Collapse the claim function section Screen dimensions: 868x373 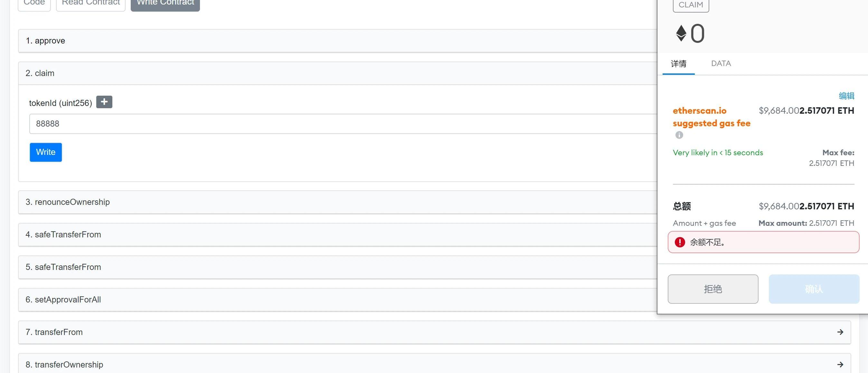tap(337, 73)
